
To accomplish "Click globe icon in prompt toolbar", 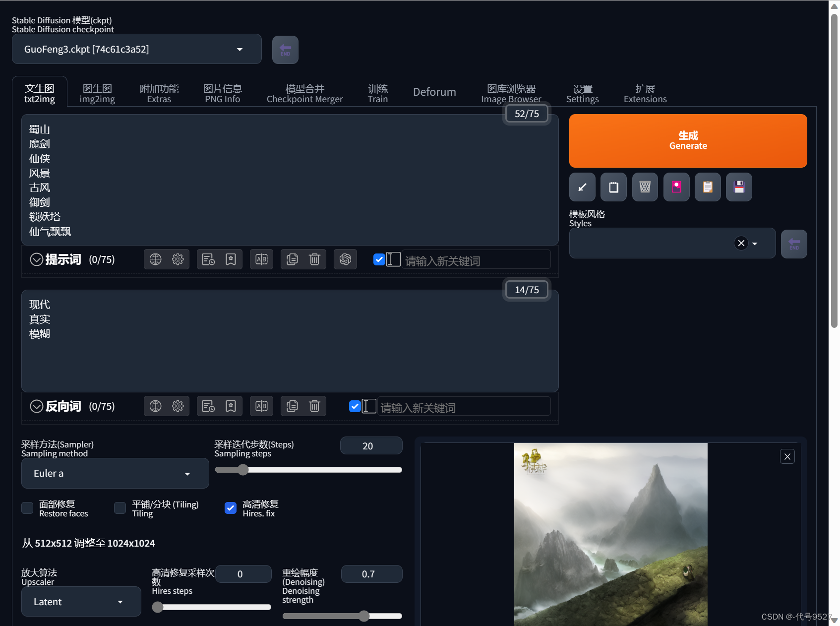I will pos(156,259).
